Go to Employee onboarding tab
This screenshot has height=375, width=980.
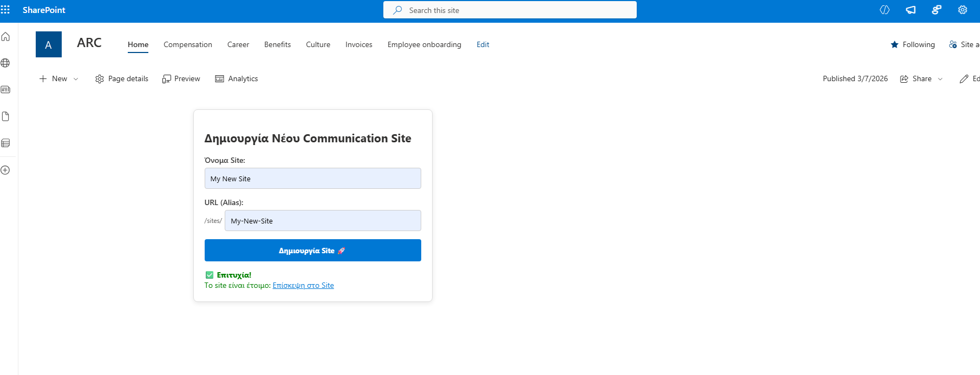[x=424, y=44]
